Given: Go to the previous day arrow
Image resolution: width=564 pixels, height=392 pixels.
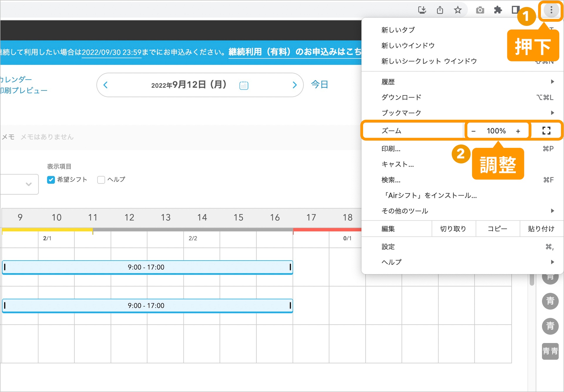Looking at the screenshot, I should (106, 85).
